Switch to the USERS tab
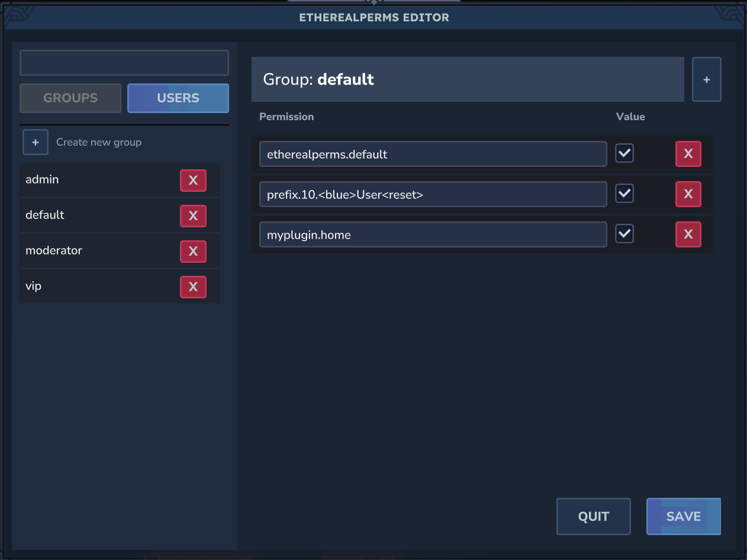The height and width of the screenshot is (560, 747). tap(178, 98)
